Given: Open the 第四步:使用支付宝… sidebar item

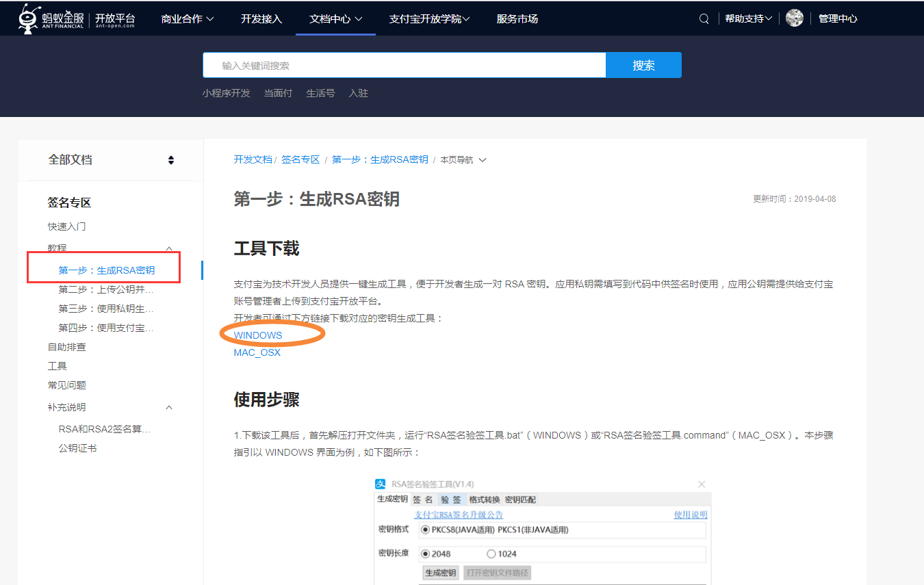Looking at the screenshot, I should click(106, 328).
